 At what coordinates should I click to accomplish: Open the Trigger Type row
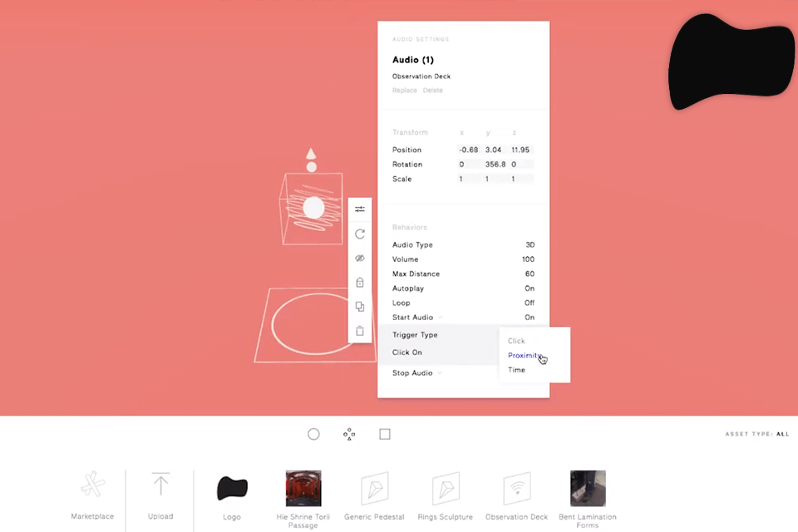[x=439, y=334]
